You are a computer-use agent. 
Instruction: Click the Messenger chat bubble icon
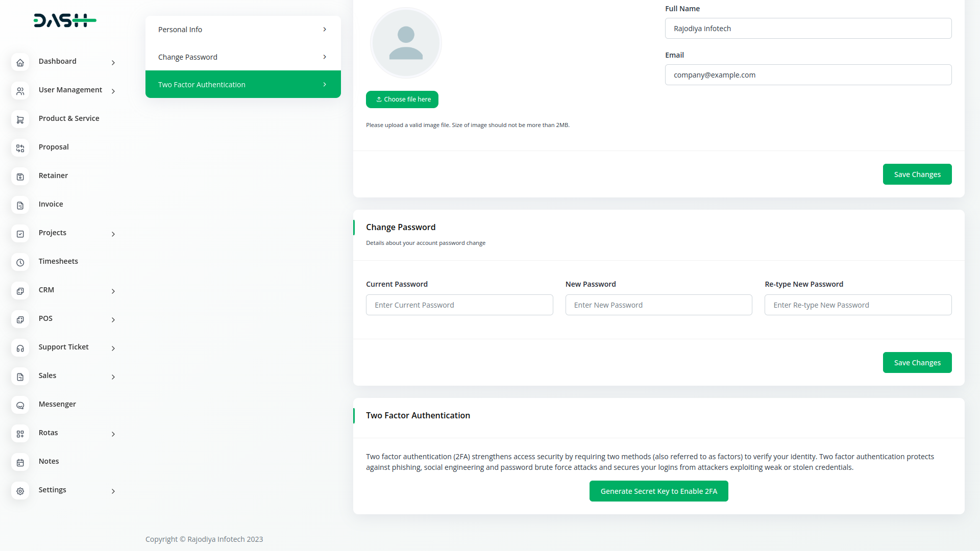[20, 405]
